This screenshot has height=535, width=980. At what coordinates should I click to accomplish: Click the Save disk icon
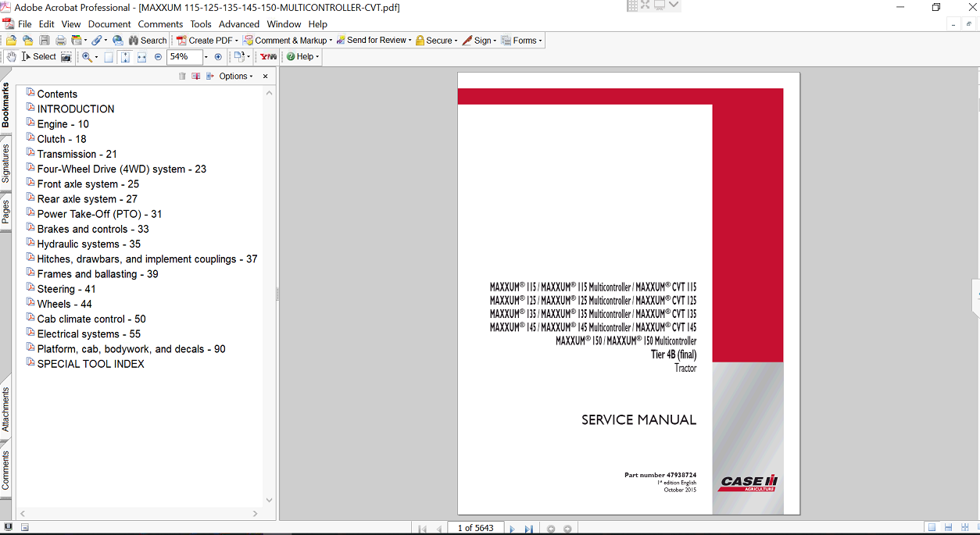pyautogui.click(x=45, y=41)
